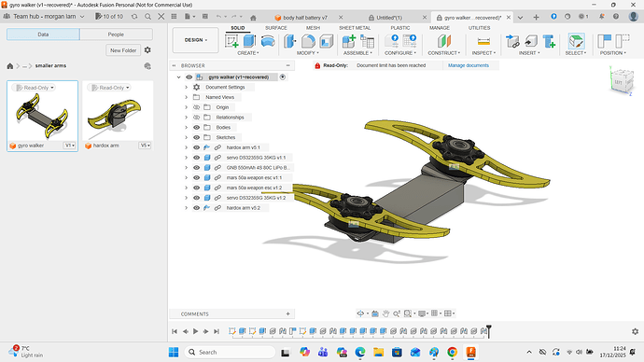Hide the Bodies folder
The width and height of the screenshot is (644, 362).
point(196,127)
